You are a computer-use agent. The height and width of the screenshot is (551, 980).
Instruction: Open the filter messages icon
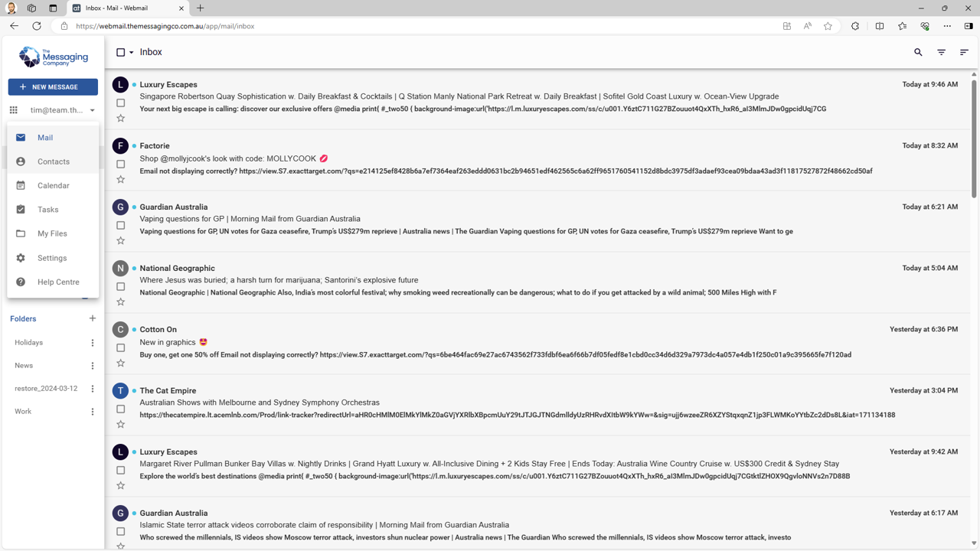pos(941,52)
